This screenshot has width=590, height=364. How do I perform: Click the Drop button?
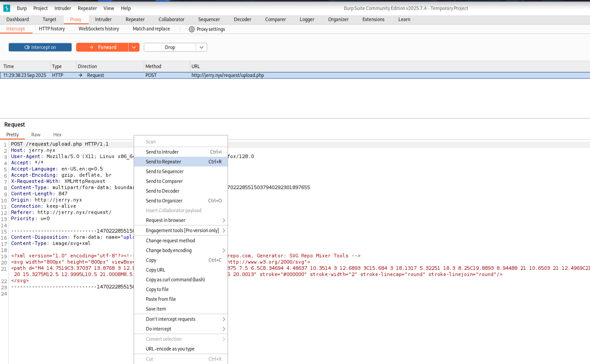tap(170, 47)
